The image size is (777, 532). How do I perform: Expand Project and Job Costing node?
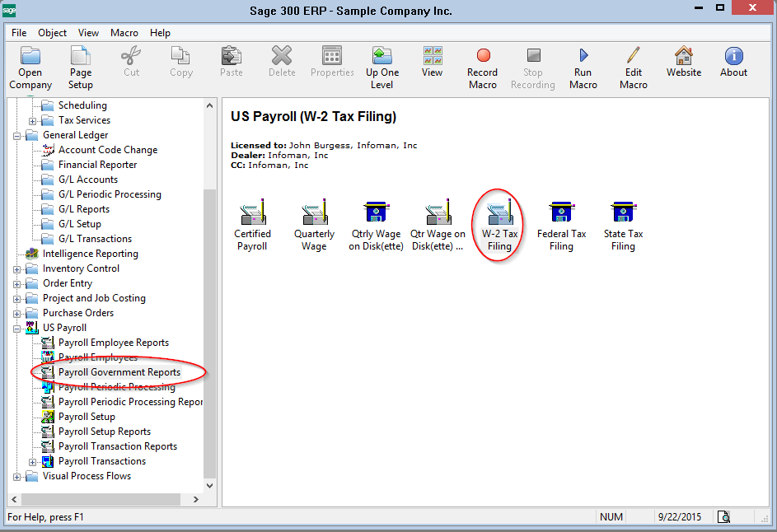tap(16, 299)
